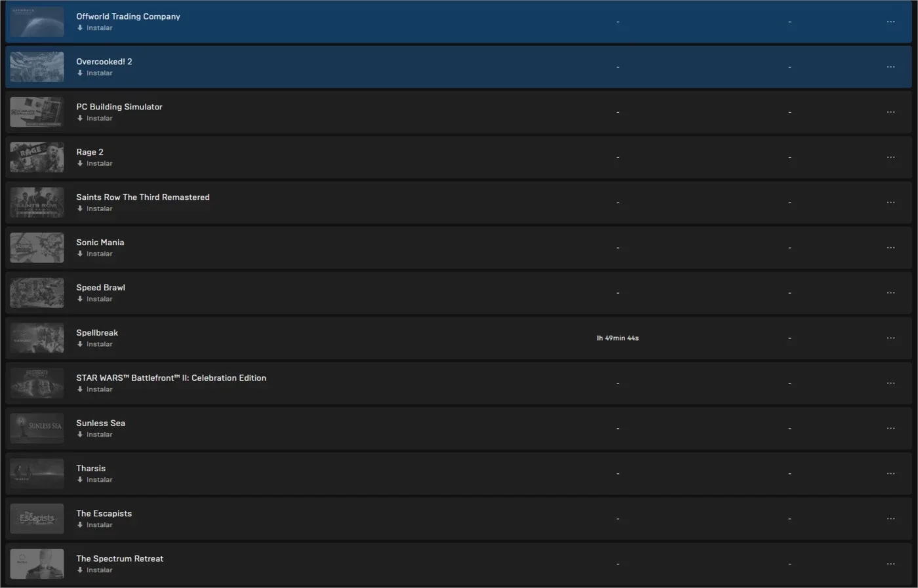Install Sonic Mania
The height and width of the screenshot is (588, 918).
coord(95,254)
